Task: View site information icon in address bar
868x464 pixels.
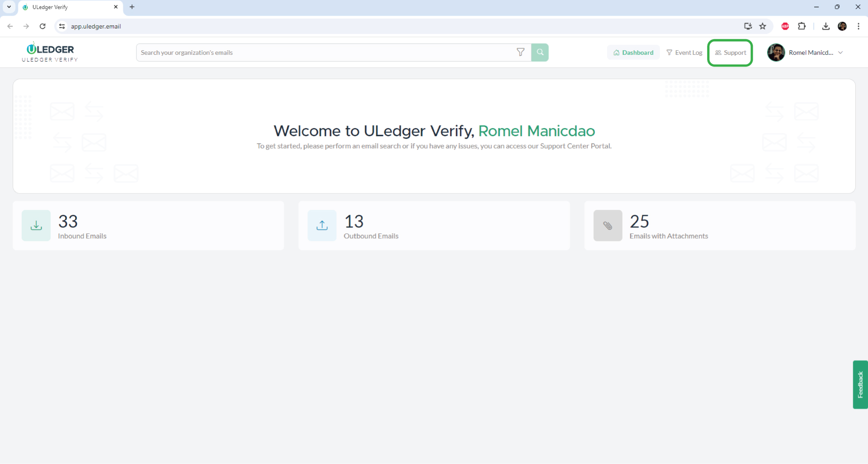Action: click(62, 26)
